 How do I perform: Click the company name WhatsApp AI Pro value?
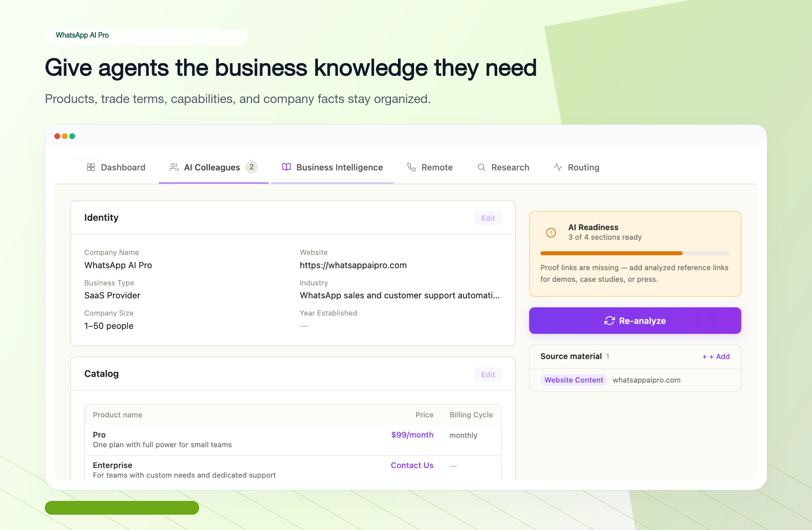118,265
